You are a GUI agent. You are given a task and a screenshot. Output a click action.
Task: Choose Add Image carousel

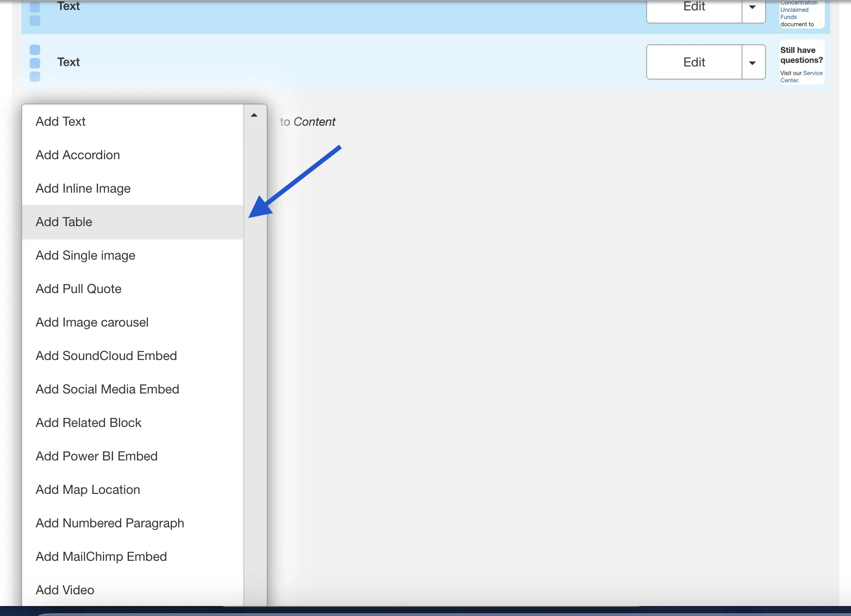pyautogui.click(x=132, y=322)
